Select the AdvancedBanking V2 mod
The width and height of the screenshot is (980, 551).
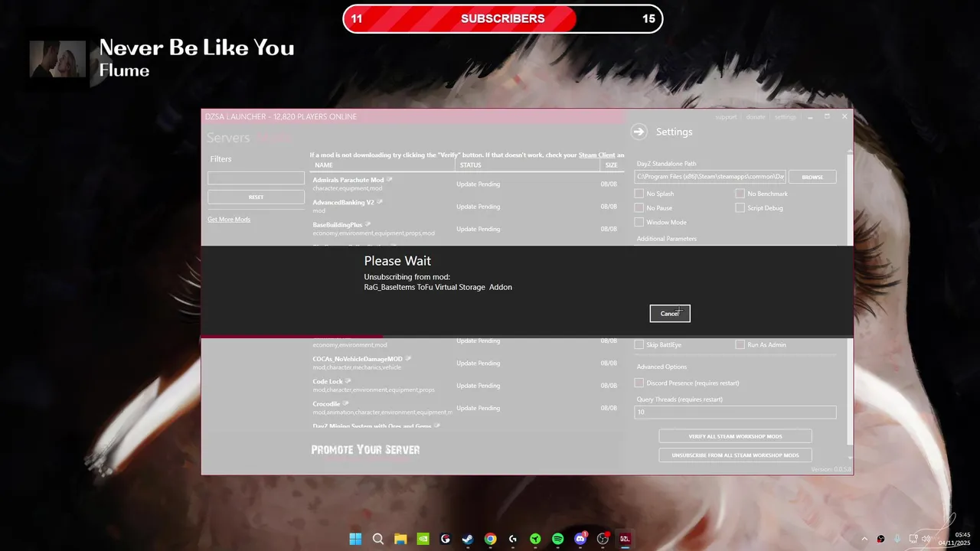pyautogui.click(x=467, y=206)
